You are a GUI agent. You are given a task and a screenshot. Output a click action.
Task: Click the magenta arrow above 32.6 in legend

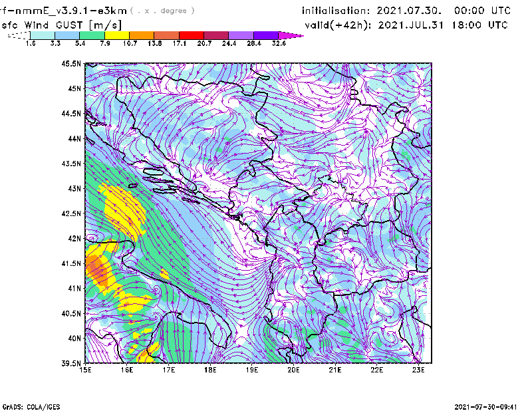tap(291, 35)
